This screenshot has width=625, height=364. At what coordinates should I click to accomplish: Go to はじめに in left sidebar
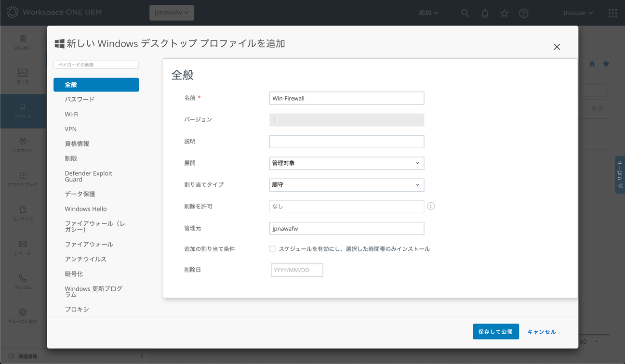point(23,43)
